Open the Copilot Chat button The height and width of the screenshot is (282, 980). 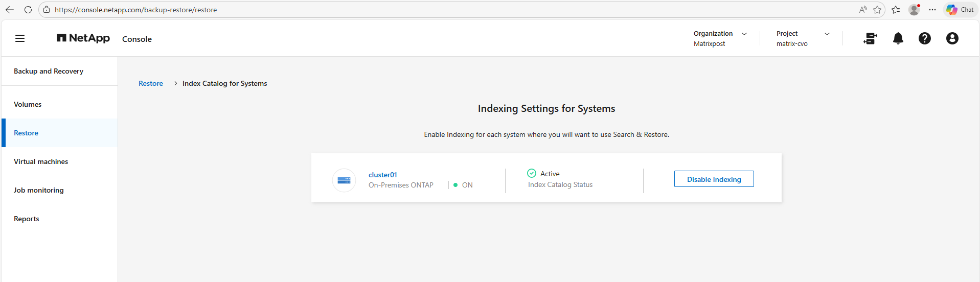pyautogui.click(x=960, y=10)
